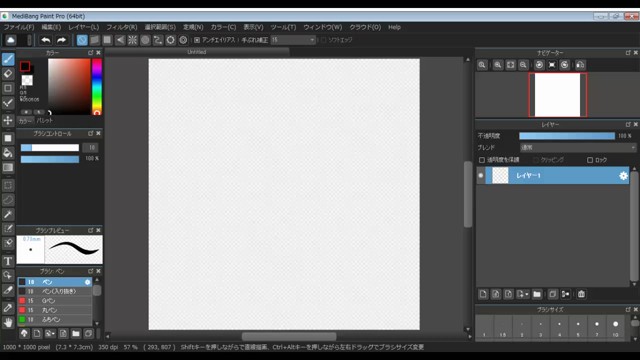Open the add-brush dropdown in brush panel
Screen dimensions: 640x360
tap(50, 333)
